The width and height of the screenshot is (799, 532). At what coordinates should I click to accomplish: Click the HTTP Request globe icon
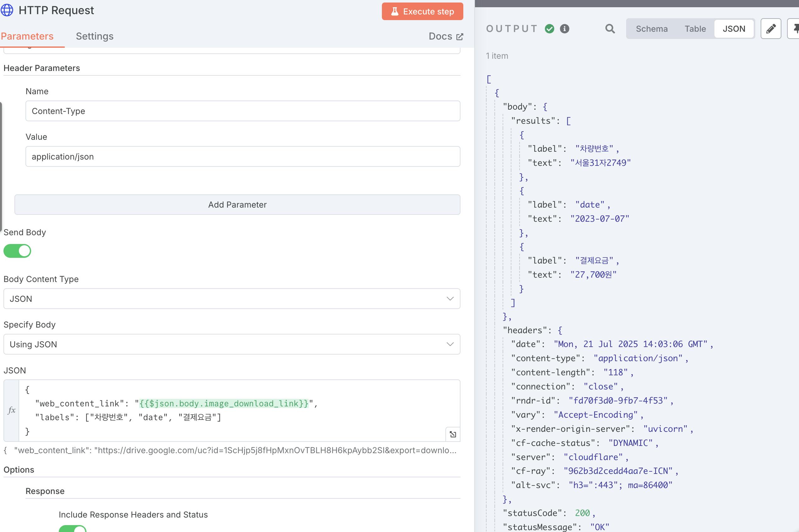7,10
